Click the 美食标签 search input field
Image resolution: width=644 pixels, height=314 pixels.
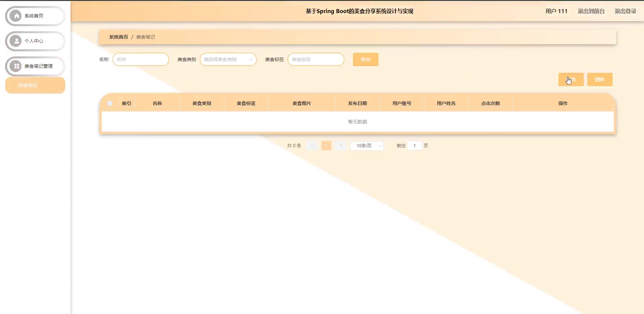pos(316,59)
